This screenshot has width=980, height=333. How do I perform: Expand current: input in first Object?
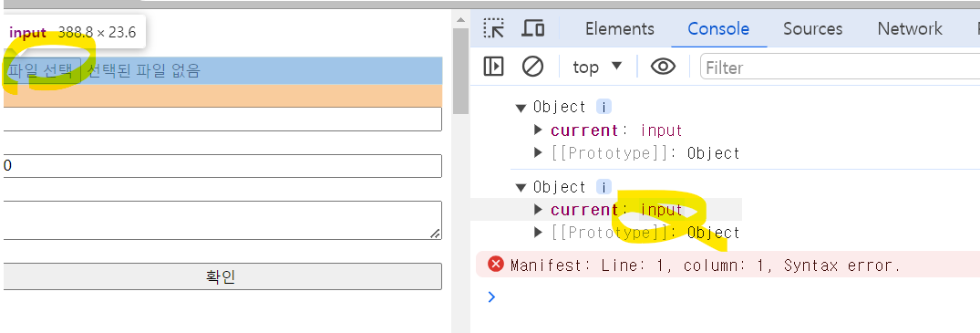tap(539, 130)
